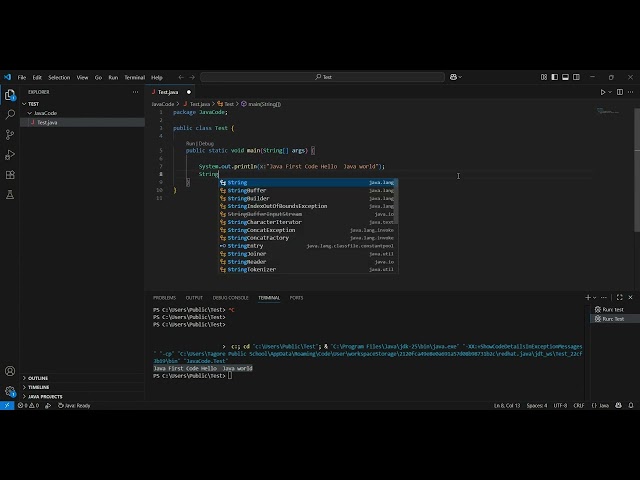
Task: Switch to the OUTPUT tab
Action: [194, 298]
